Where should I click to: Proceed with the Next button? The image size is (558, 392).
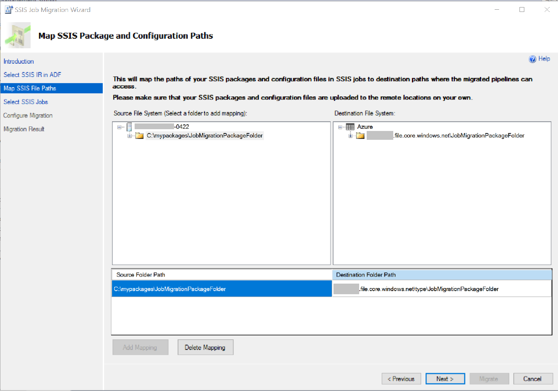pyautogui.click(x=445, y=379)
